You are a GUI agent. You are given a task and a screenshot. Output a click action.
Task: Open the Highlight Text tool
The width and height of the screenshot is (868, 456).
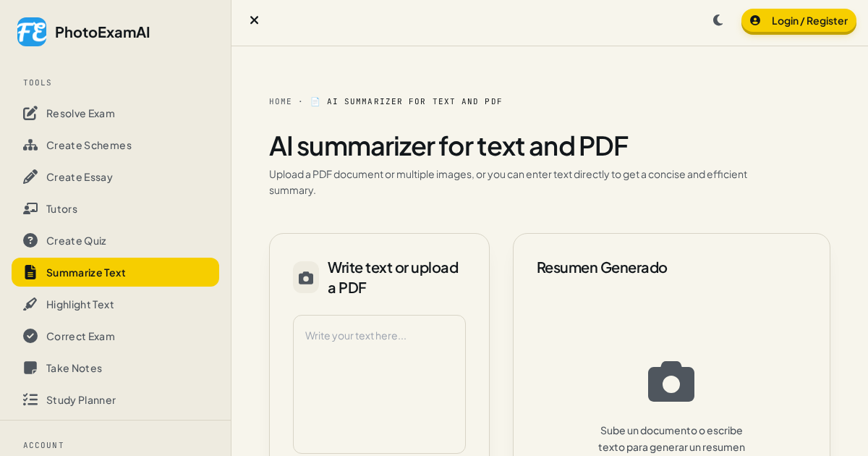click(x=115, y=304)
